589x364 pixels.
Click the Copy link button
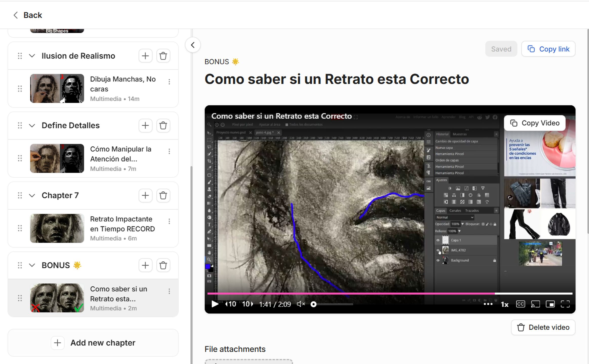coord(548,49)
